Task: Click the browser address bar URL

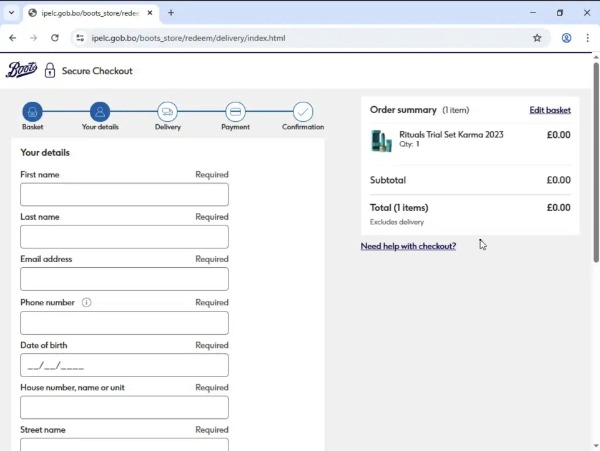Action: (x=188, y=38)
